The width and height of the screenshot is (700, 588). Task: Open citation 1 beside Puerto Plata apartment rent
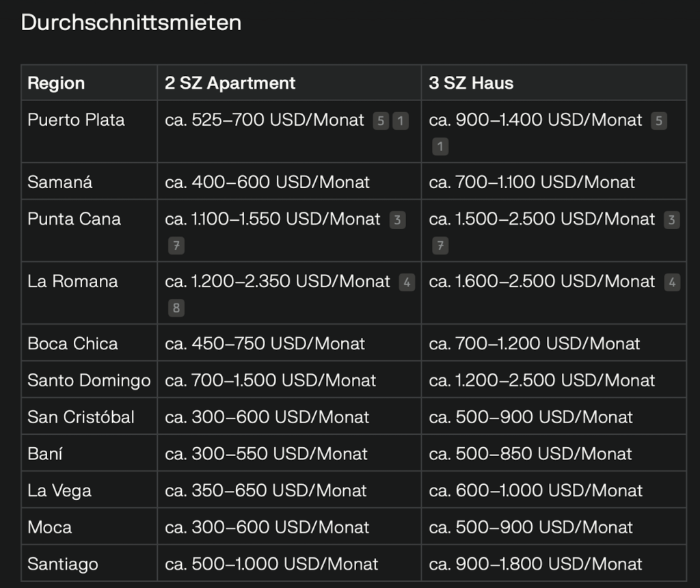click(401, 121)
